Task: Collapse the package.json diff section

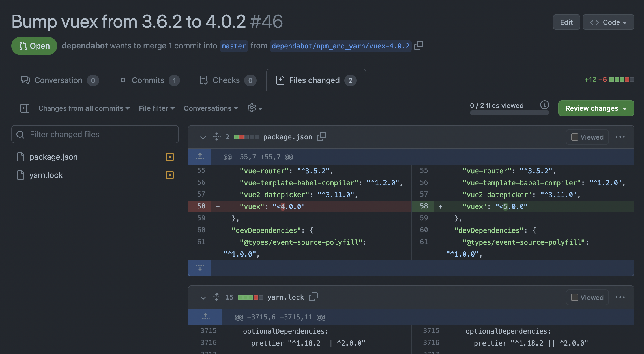Action: 203,137
